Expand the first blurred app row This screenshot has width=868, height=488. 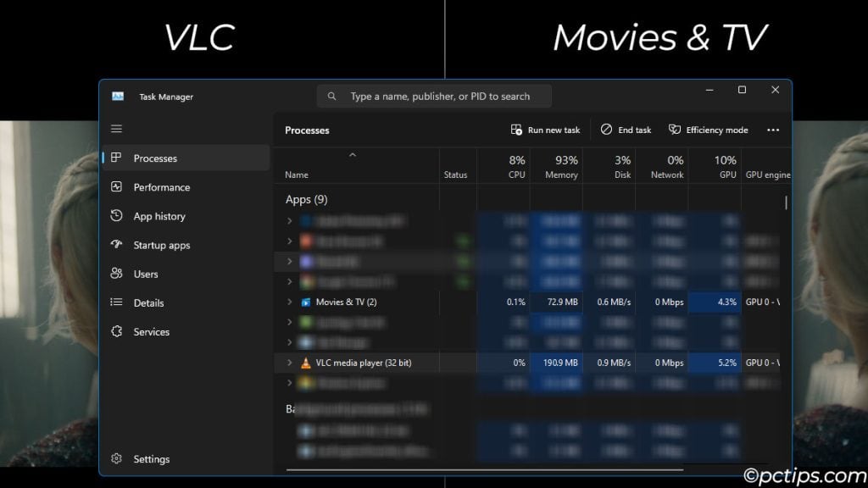pos(289,221)
